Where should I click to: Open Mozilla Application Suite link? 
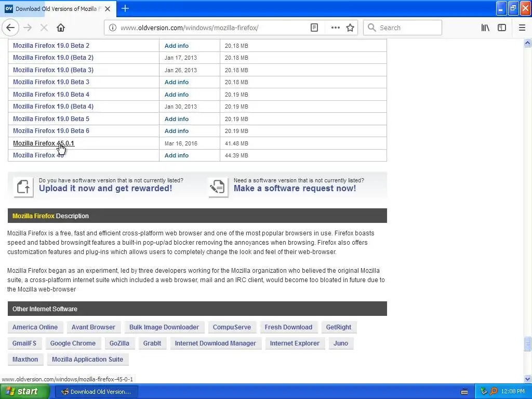[87, 360]
